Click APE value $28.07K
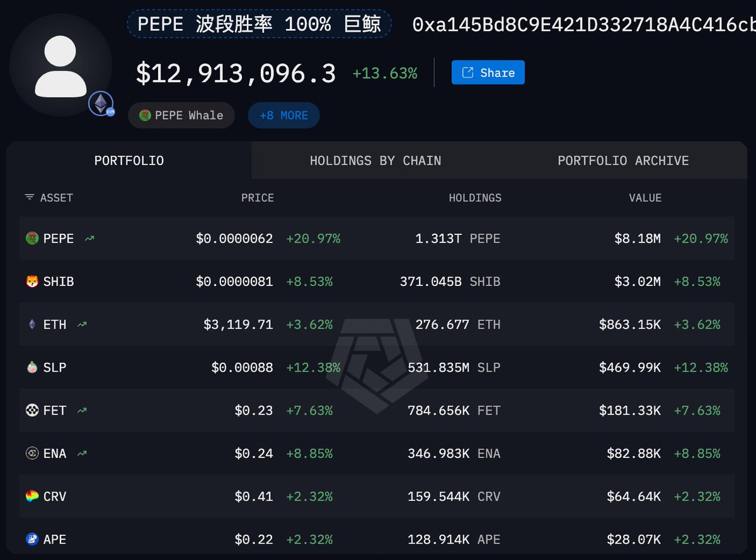Viewport: 756px width, 560px height. coord(634,539)
